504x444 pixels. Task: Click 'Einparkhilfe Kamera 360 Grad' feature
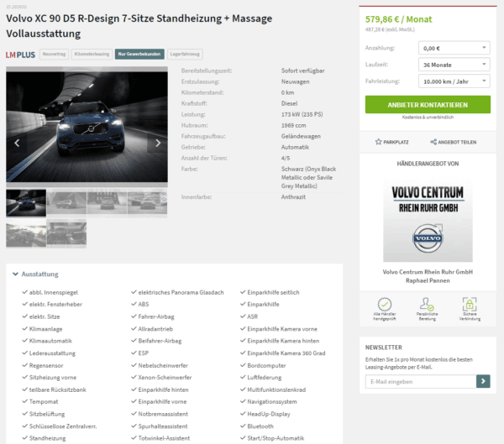click(286, 353)
